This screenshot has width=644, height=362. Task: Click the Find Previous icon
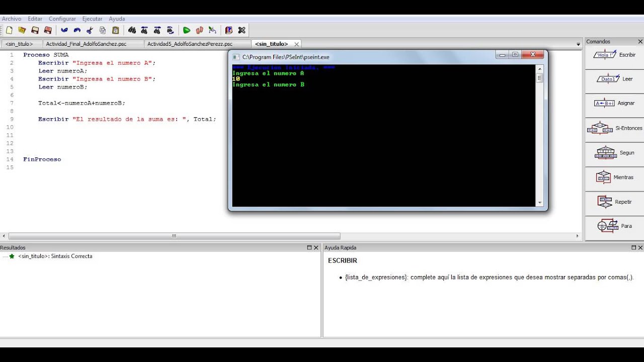(x=144, y=30)
